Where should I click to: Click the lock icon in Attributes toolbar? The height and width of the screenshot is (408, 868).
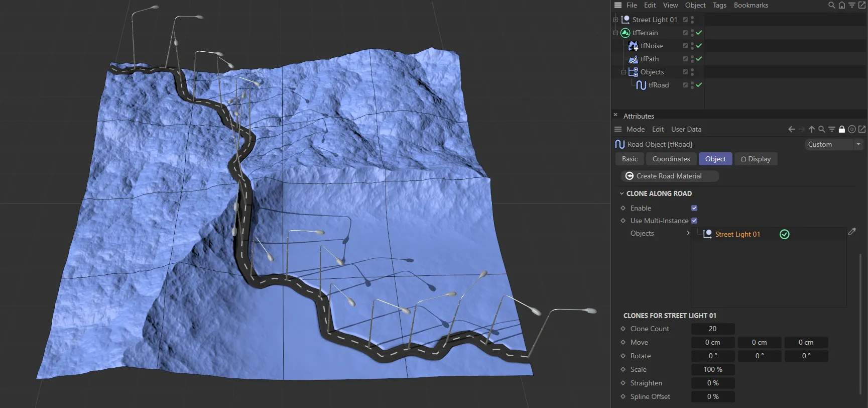(842, 129)
